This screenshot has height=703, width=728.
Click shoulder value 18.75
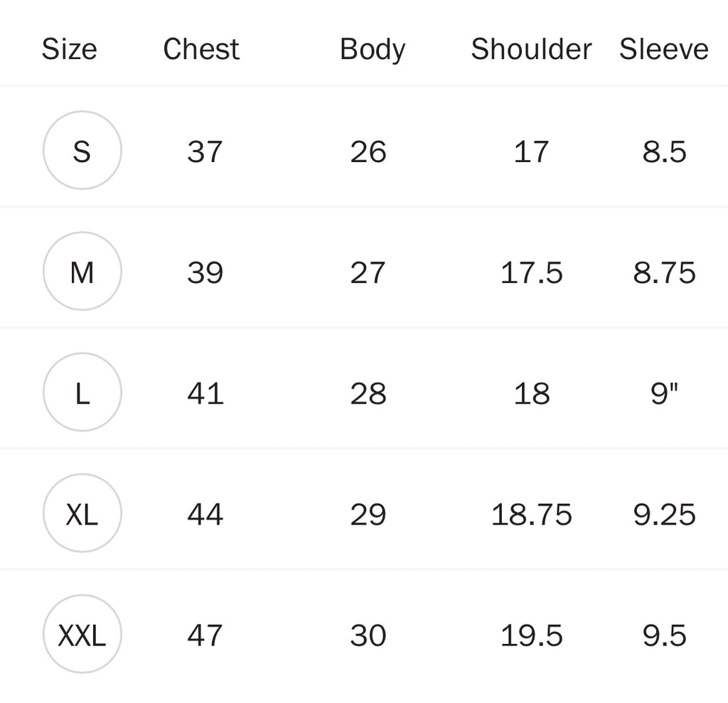[x=532, y=514]
